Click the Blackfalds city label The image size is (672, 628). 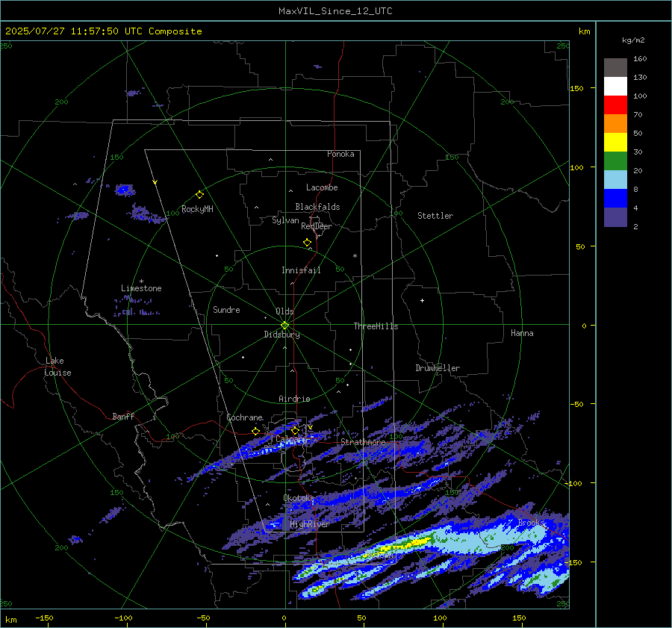tap(317, 207)
